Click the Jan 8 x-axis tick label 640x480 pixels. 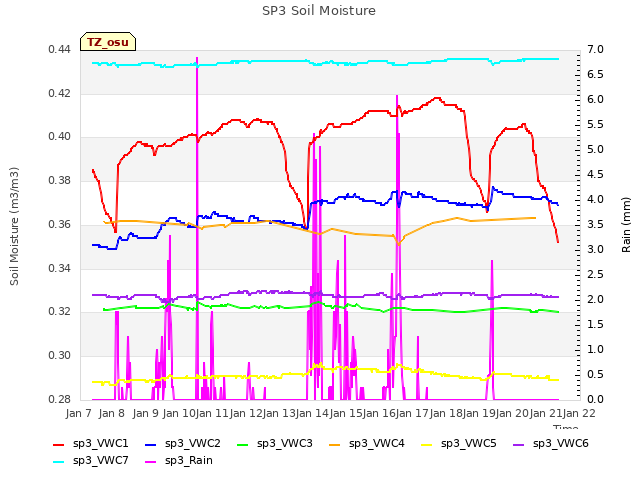pyautogui.click(x=111, y=413)
